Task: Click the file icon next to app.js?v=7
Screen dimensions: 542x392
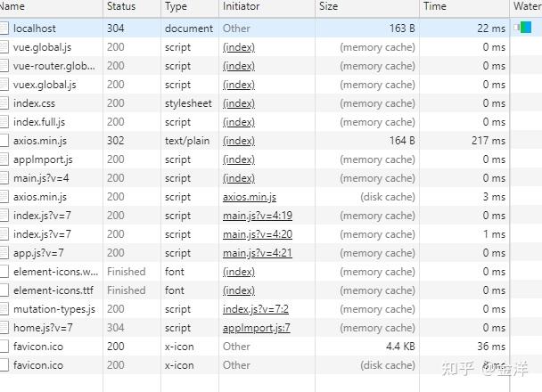Action: pyautogui.click(x=4, y=253)
